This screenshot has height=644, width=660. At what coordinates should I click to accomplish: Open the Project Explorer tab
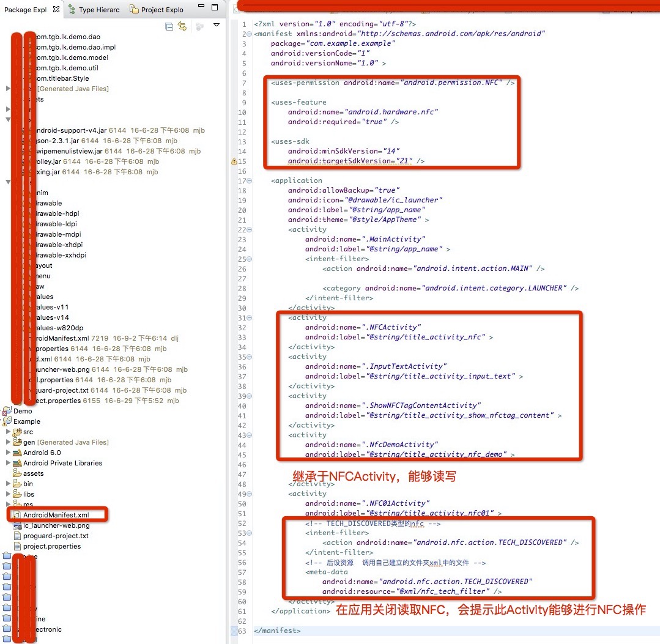[162, 10]
